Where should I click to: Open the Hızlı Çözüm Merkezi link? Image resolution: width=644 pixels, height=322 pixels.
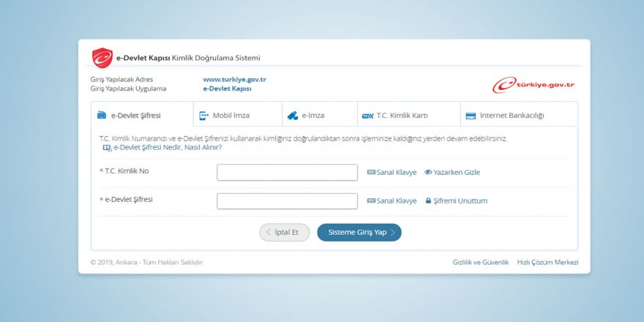coord(547,262)
